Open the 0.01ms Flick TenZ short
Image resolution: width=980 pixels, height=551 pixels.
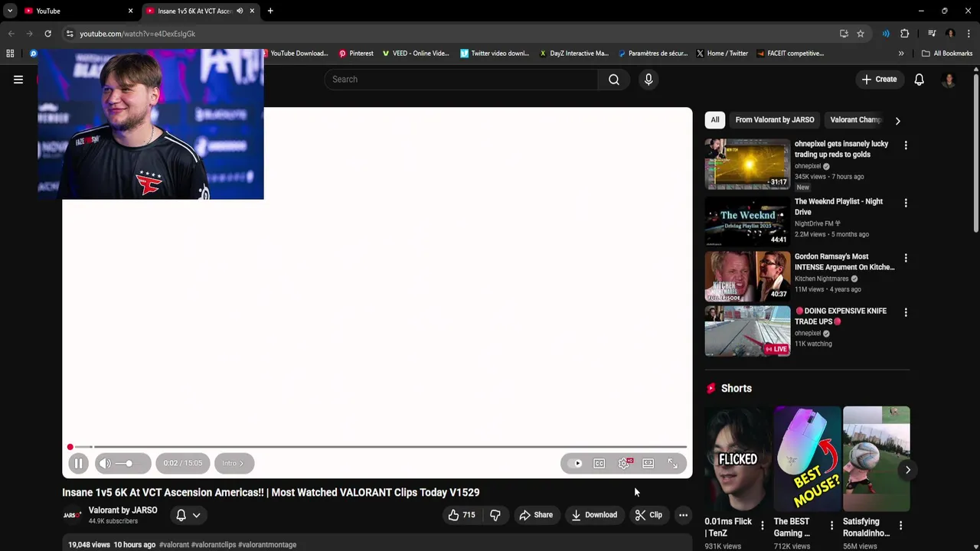(x=738, y=458)
